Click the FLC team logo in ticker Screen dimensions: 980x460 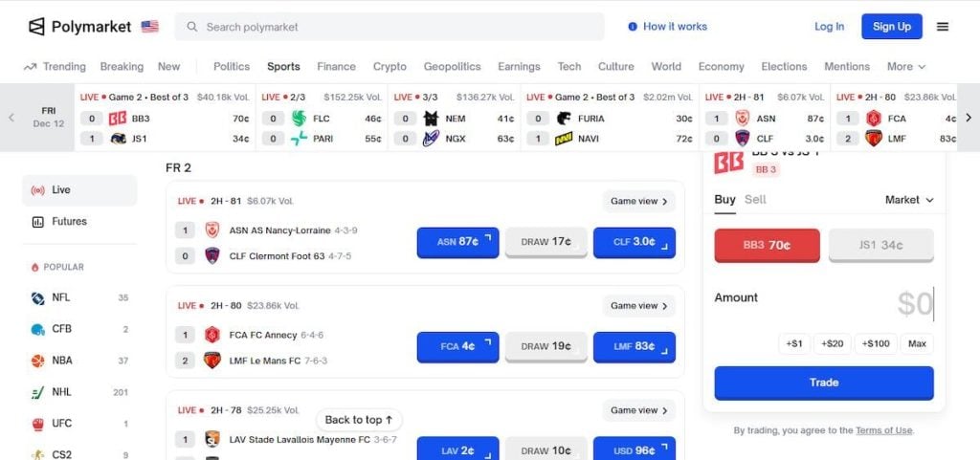click(300, 118)
